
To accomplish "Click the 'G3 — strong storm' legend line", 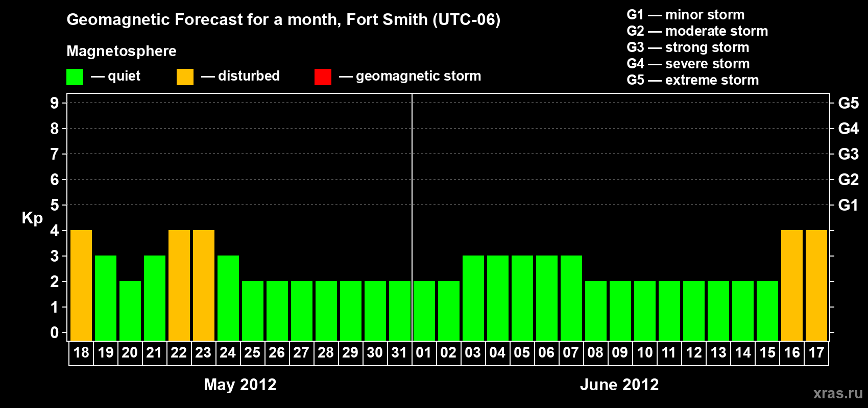I will tap(688, 47).
